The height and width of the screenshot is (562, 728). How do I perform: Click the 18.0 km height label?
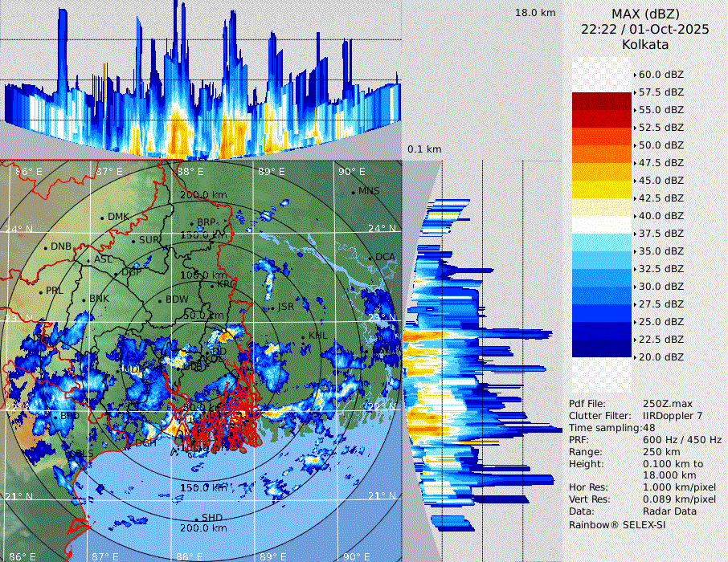point(535,13)
